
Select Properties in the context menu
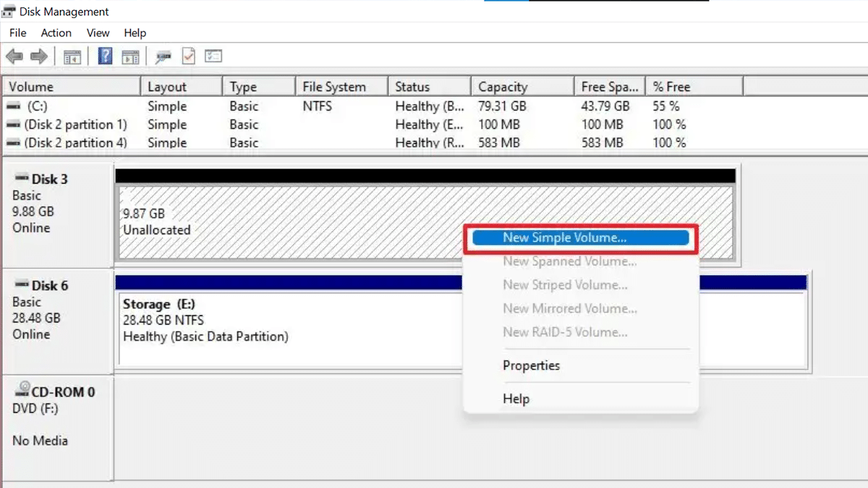pyautogui.click(x=531, y=366)
